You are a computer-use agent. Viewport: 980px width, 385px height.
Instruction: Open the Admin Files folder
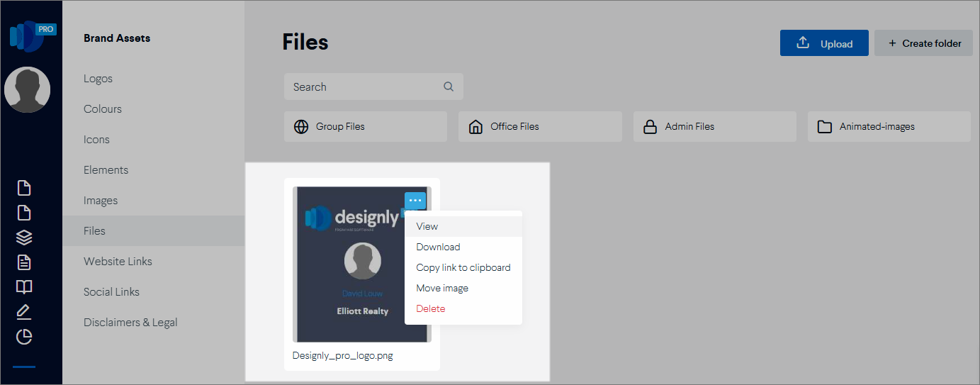click(x=715, y=126)
